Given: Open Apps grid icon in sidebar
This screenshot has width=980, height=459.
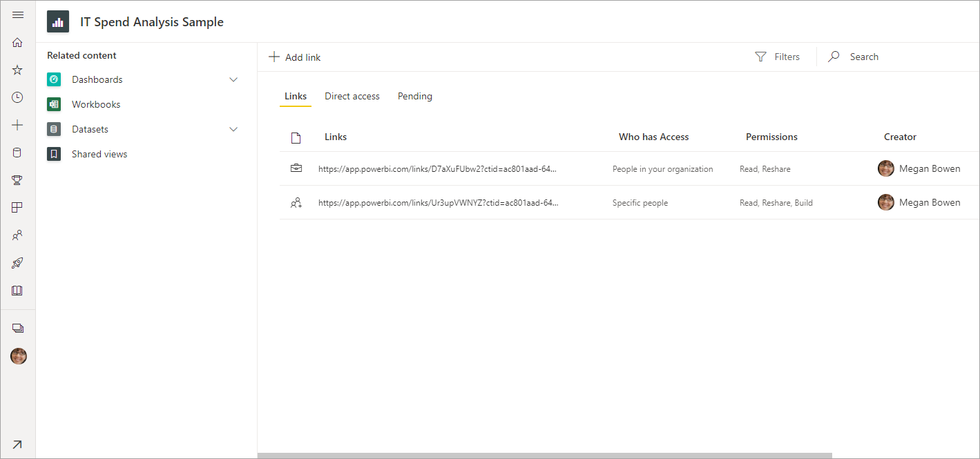Looking at the screenshot, I should [18, 208].
